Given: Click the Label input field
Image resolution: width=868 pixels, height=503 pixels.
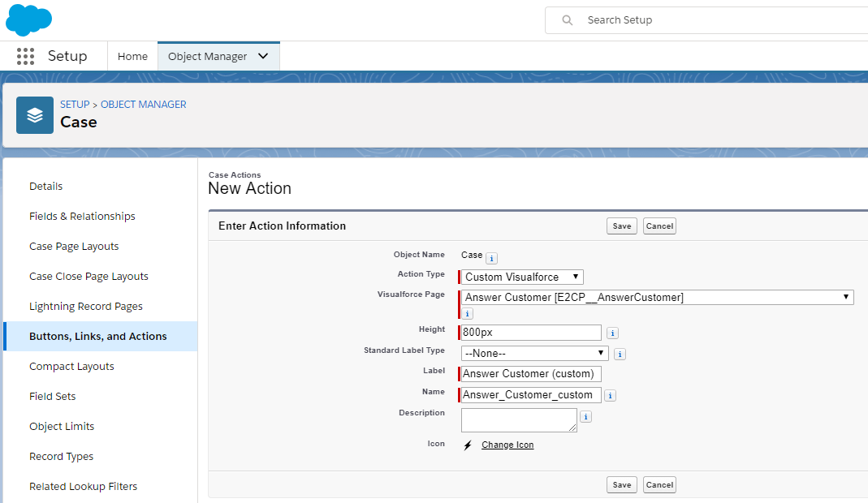Looking at the screenshot, I should click(x=531, y=374).
